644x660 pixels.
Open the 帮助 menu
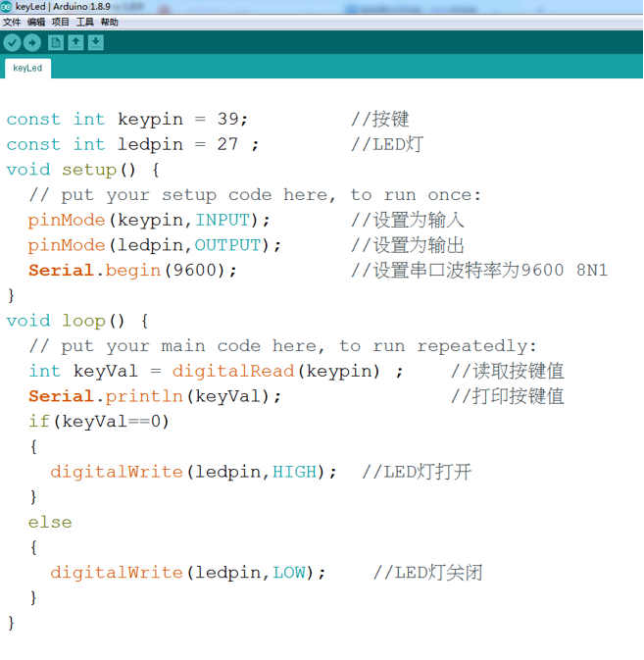click(110, 22)
